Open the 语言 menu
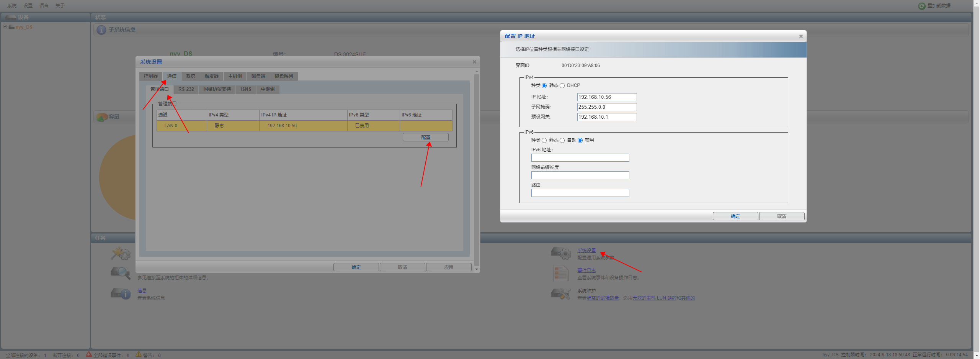 click(x=44, y=6)
